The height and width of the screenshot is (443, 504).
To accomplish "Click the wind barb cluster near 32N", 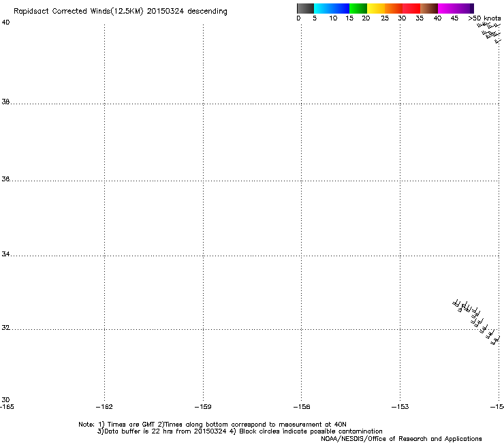I will coord(477,322).
